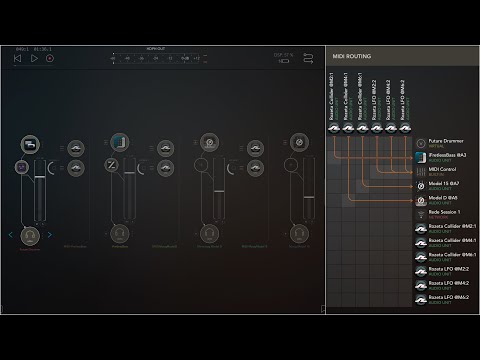The height and width of the screenshot is (360, 480).
Task: Toggle route Collider @M2:1 to iFretlessBass @A3
Action: click(x=334, y=158)
